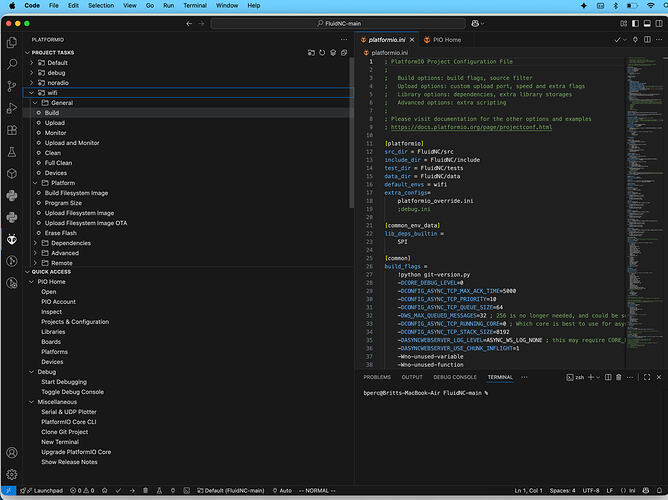This screenshot has width=668, height=500.
Task: Switch to the OUTPUT panel tab
Action: pyautogui.click(x=412, y=377)
